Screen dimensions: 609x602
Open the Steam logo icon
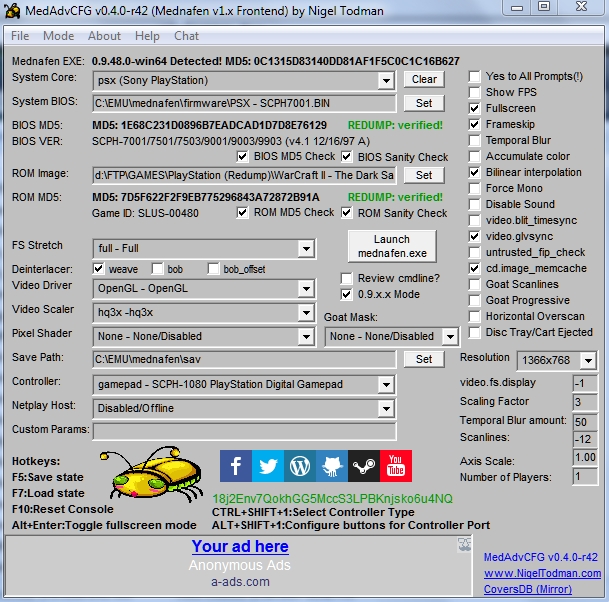tap(364, 466)
